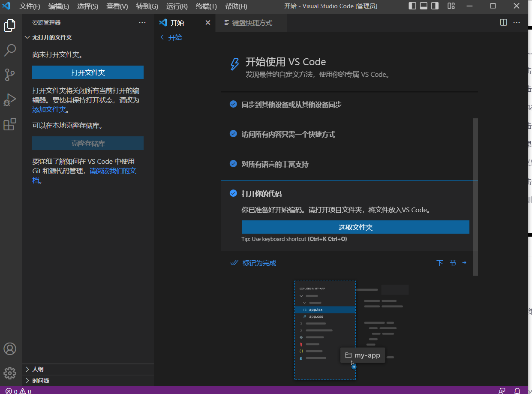Click errors and warnings status bar item
Screen dimensions: 532x394
(x=18, y=391)
